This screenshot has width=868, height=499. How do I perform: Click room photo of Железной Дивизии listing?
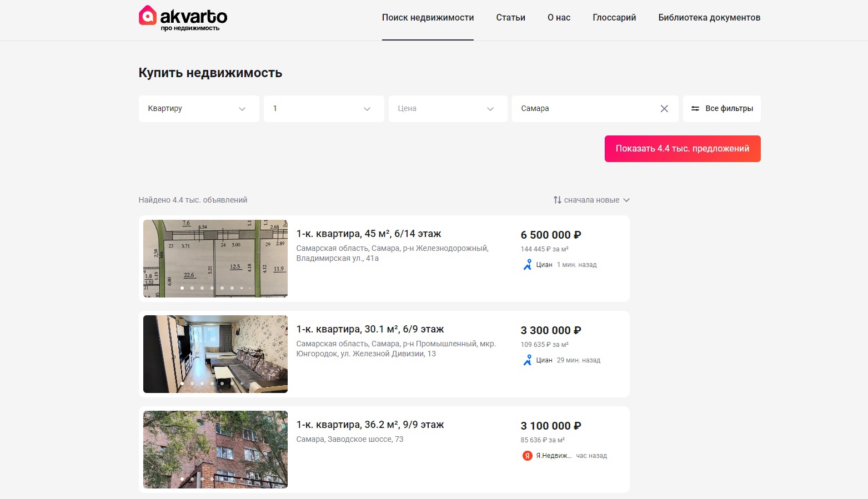(x=215, y=354)
